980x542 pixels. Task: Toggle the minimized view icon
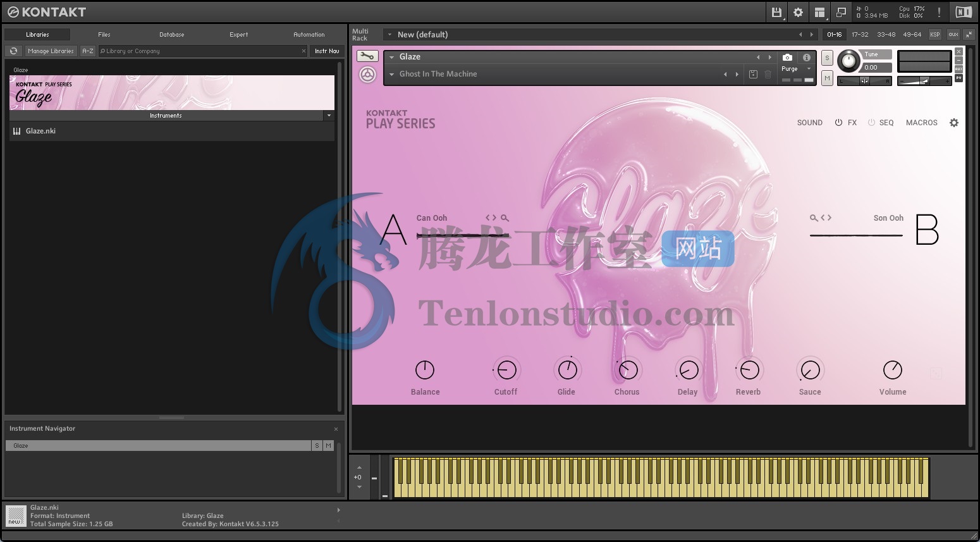point(840,12)
